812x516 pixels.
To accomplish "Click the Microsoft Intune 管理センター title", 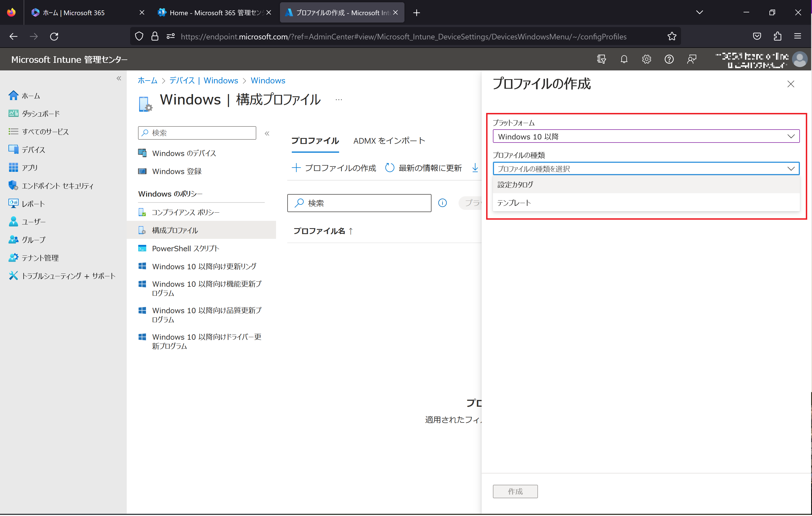I will coord(70,59).
